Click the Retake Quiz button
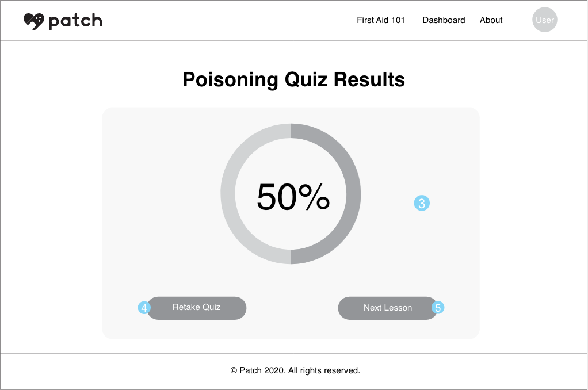 pos(197,308)
